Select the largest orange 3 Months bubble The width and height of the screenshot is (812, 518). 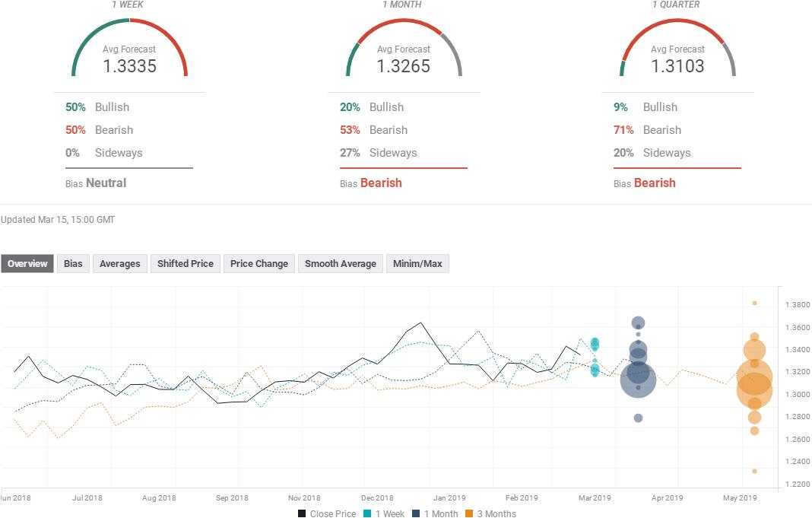pos(754,376)
